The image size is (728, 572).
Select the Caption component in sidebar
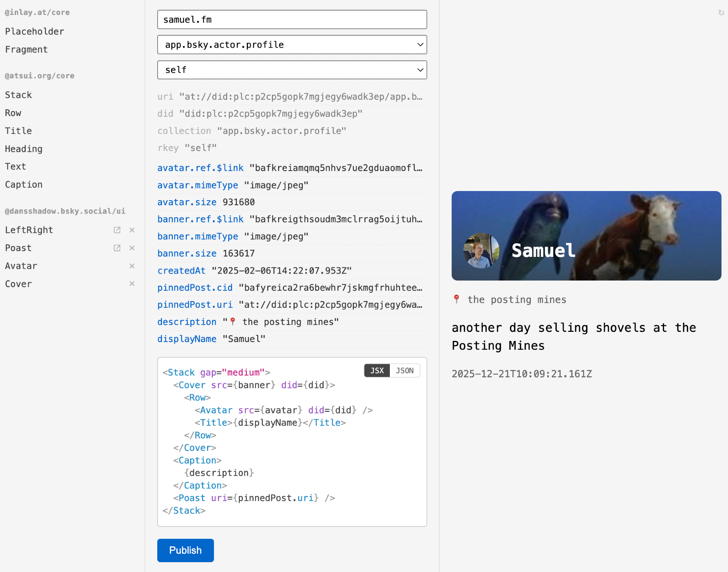point(24,185)
